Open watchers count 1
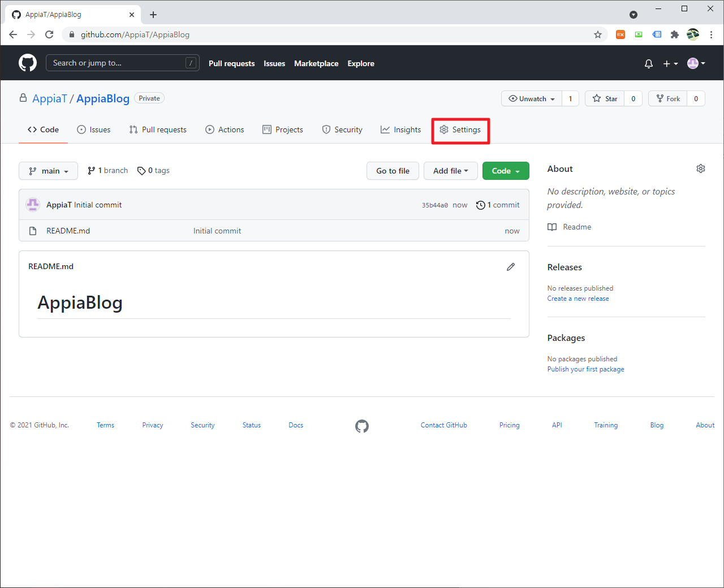 [x=570, y=98]
